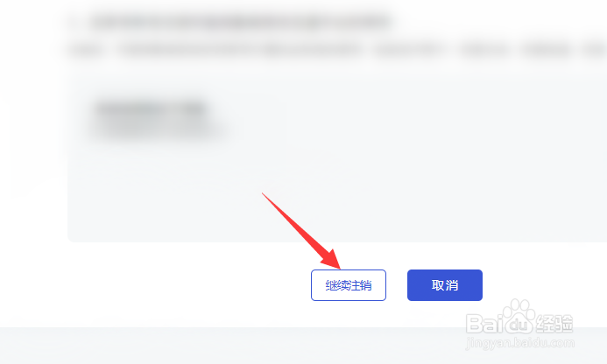
Task: Select the long blurred text in second row
Action: click(240, 50)
